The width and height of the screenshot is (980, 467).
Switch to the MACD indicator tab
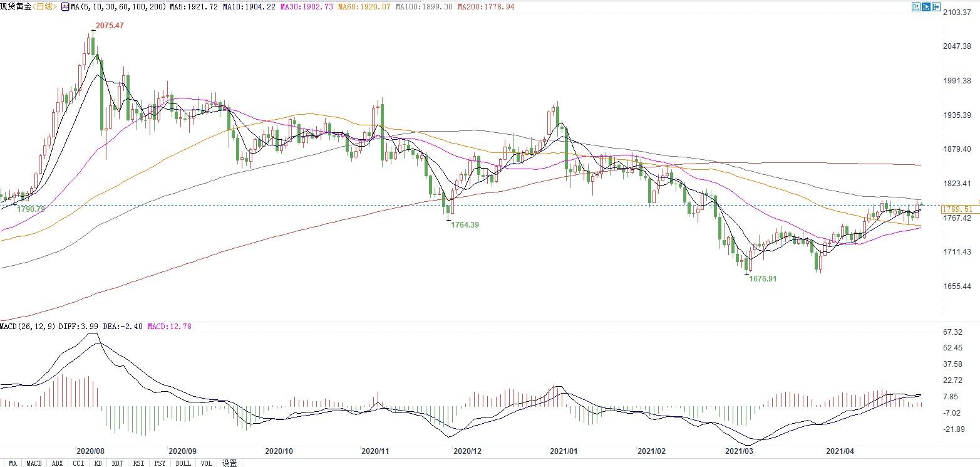pyautogui.click(x=34, y=463)
